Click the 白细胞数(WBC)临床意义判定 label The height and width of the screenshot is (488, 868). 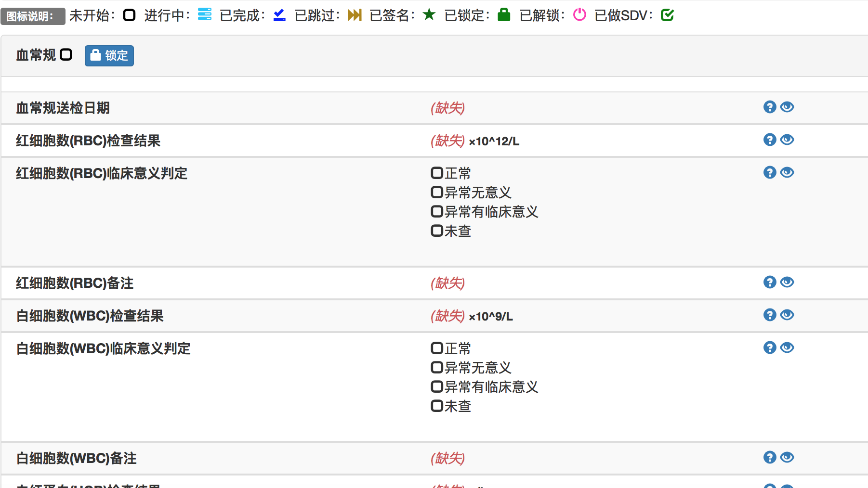(x=104, y=348)
